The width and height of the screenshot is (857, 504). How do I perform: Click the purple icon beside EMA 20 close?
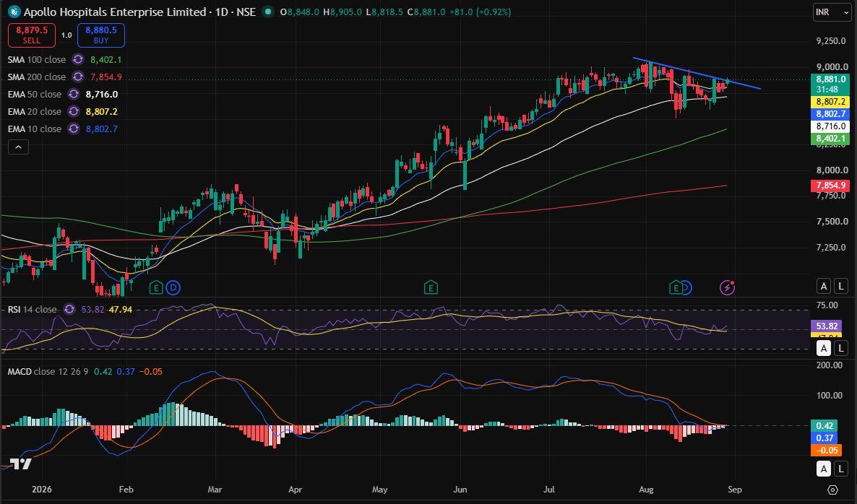(x=74, y=111)
